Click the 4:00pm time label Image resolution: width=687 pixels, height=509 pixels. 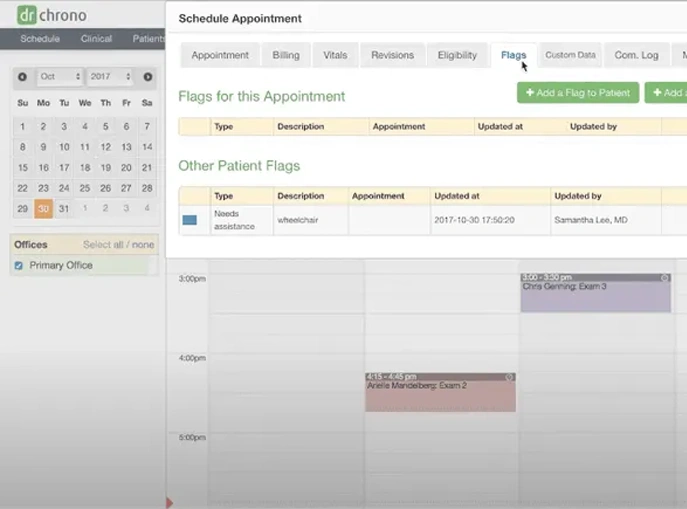(x=192, y=358)
